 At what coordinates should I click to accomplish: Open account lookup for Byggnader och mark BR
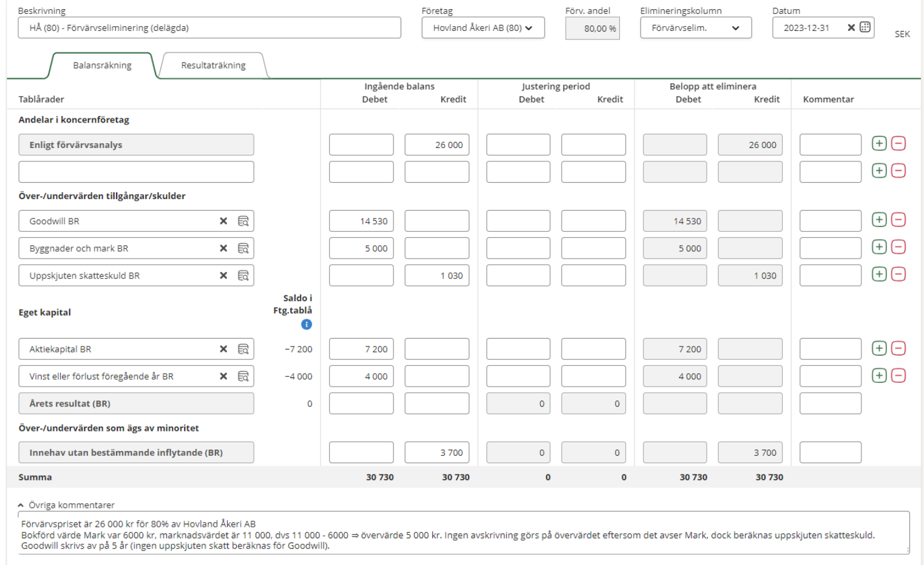tap(243, 249)
